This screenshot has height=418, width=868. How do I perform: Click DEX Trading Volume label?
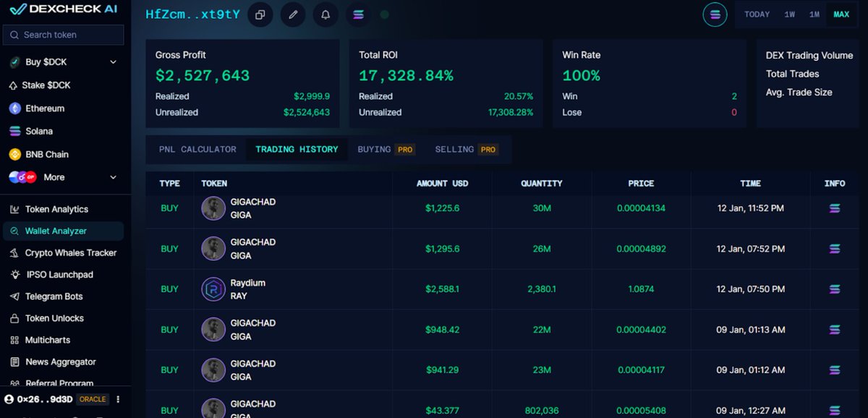(x=809, y=55)
